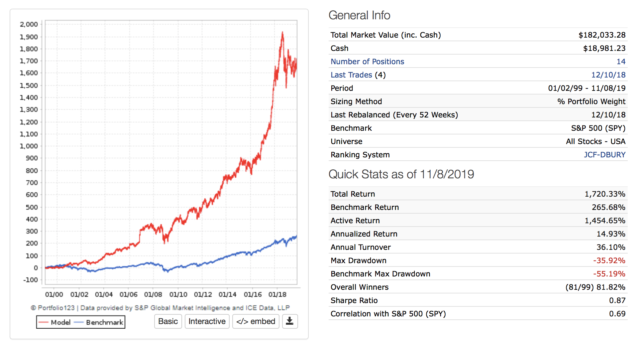The height and width of the screenshot is (348, 644).
Task: Click the Portfolio123 copyright text
Action: (x=160, y=308)
